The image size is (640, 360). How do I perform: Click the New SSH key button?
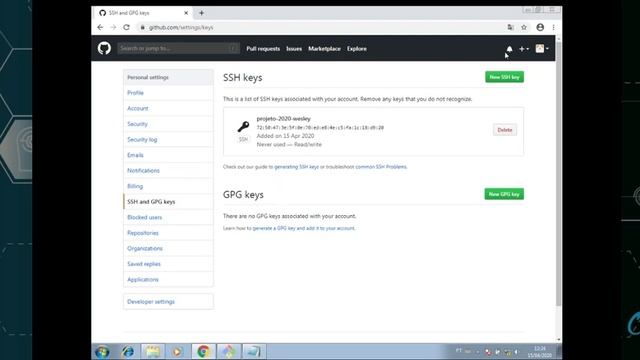click(504, 77)
